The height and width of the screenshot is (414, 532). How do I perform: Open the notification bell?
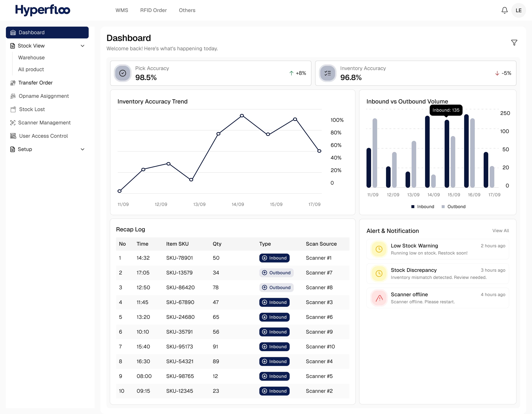point(505,10)
